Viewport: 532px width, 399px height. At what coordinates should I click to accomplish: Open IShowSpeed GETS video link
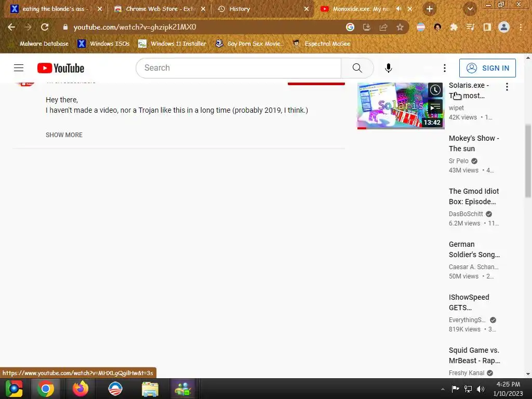(x=469, y=302)
